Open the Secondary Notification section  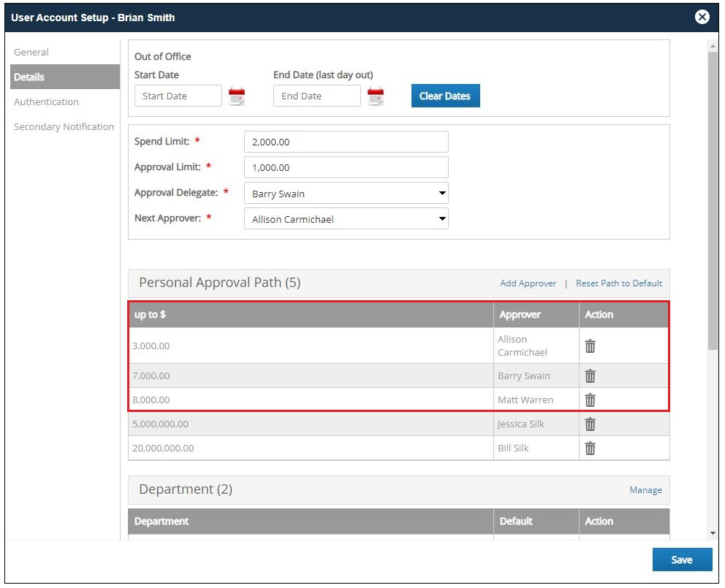pos(64,126)
